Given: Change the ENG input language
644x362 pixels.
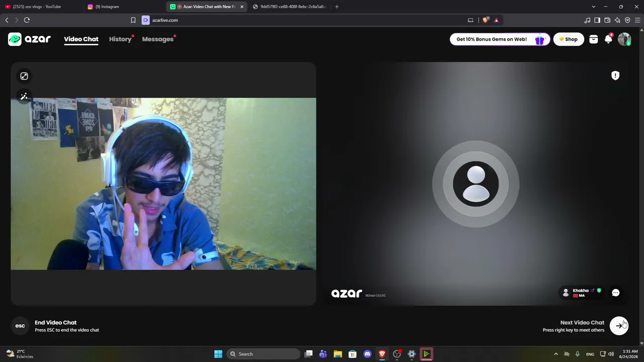Looking at the screenshot, I should 590,354.
